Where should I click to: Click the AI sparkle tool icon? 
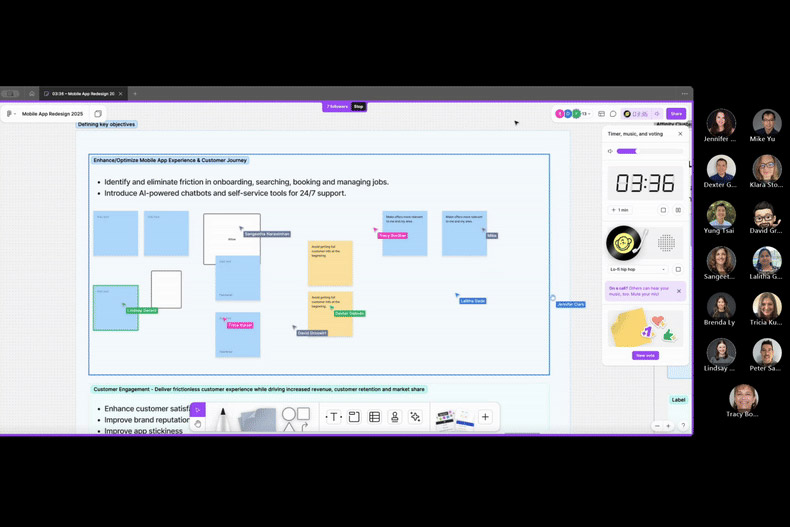coord(415,417)
